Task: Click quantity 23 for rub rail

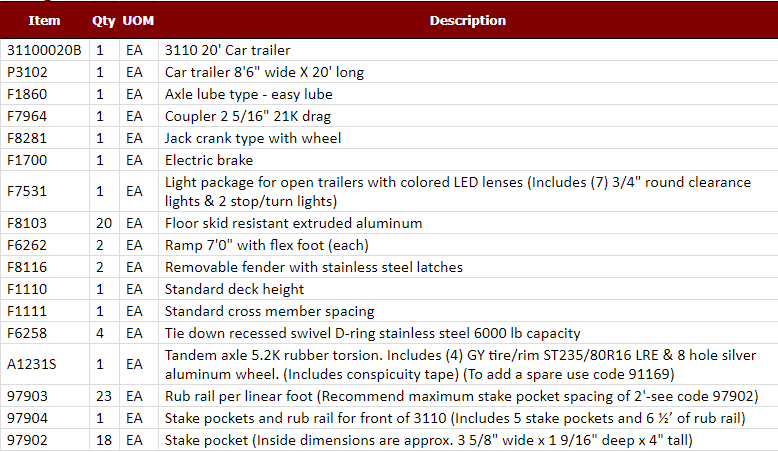Action: click(104, 396)
